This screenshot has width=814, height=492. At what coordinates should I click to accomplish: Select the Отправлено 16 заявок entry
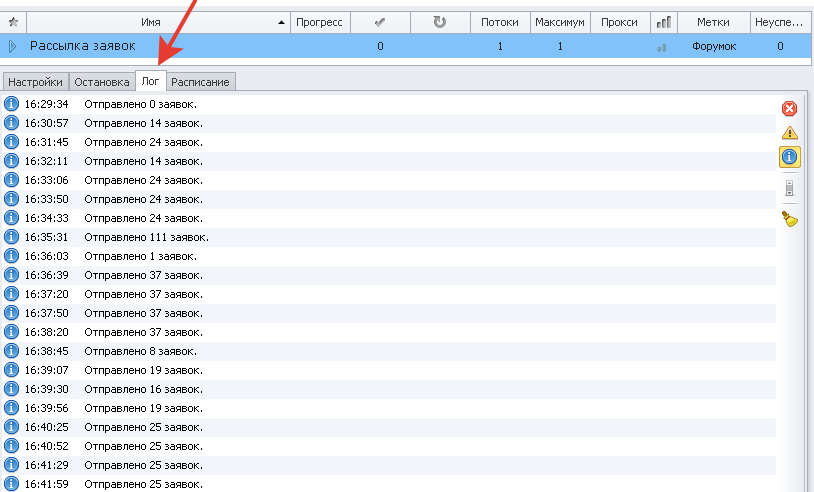pyautogui.click(x=388, y=389)
